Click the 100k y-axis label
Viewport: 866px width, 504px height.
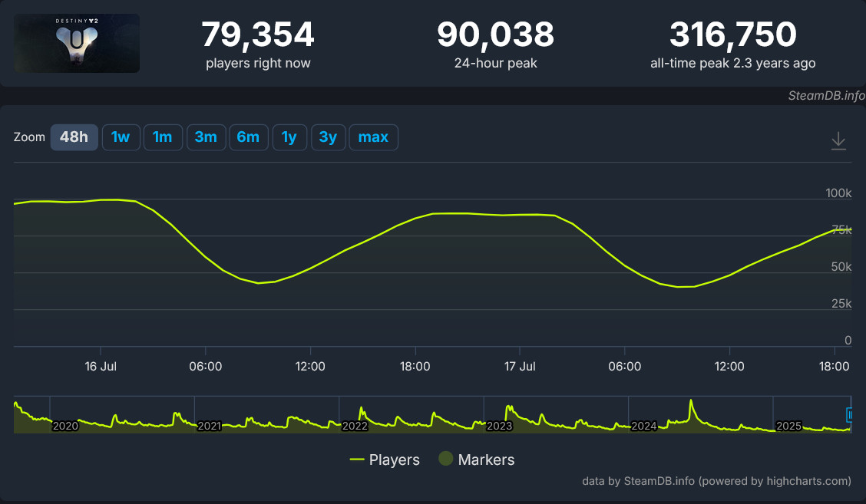pyautogui.click(x=838, y=193)
